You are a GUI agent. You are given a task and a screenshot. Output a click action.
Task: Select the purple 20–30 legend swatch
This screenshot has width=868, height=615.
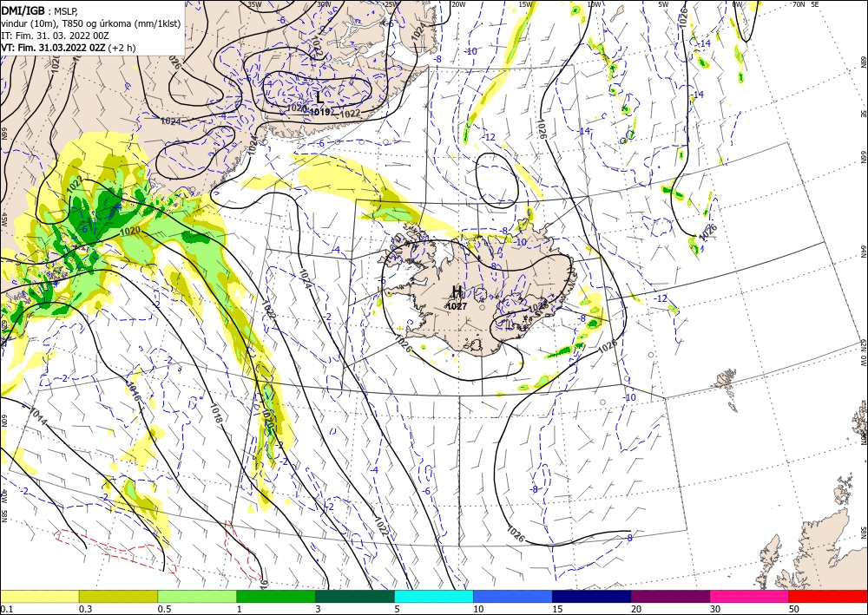(670, 596)
